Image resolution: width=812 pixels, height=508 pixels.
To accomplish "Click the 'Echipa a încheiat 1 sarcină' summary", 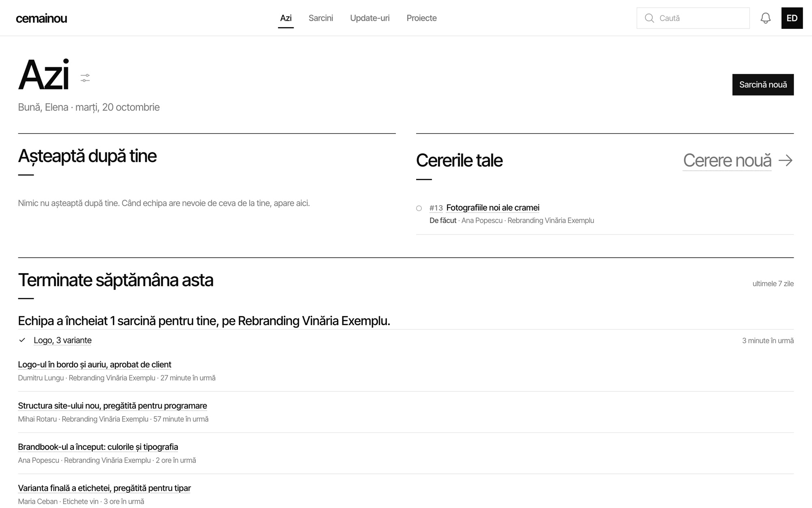I will [x=204, y=321].
